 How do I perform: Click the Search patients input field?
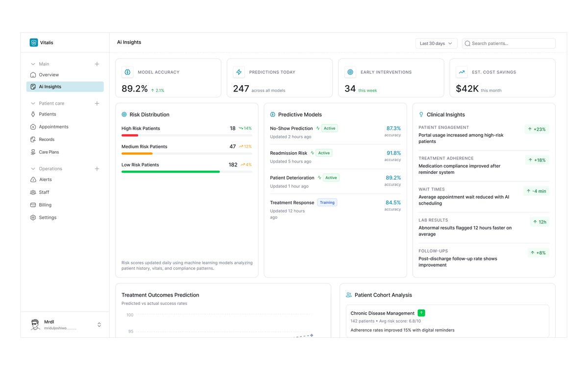point(509,44)
